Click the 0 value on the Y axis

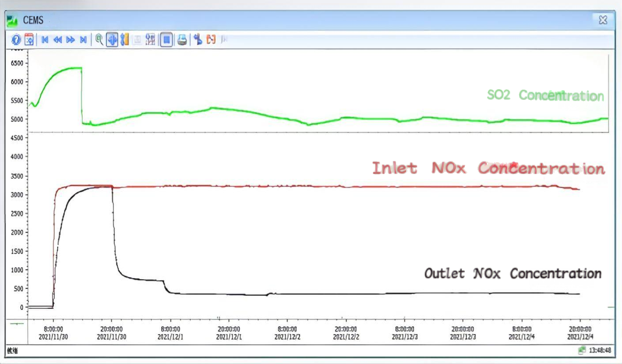[22, 308]
